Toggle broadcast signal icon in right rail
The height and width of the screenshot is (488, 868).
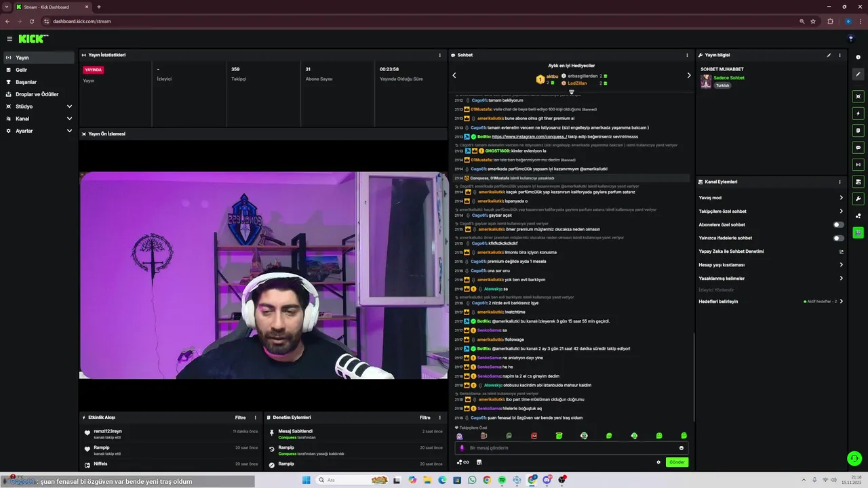coord(858,164)
